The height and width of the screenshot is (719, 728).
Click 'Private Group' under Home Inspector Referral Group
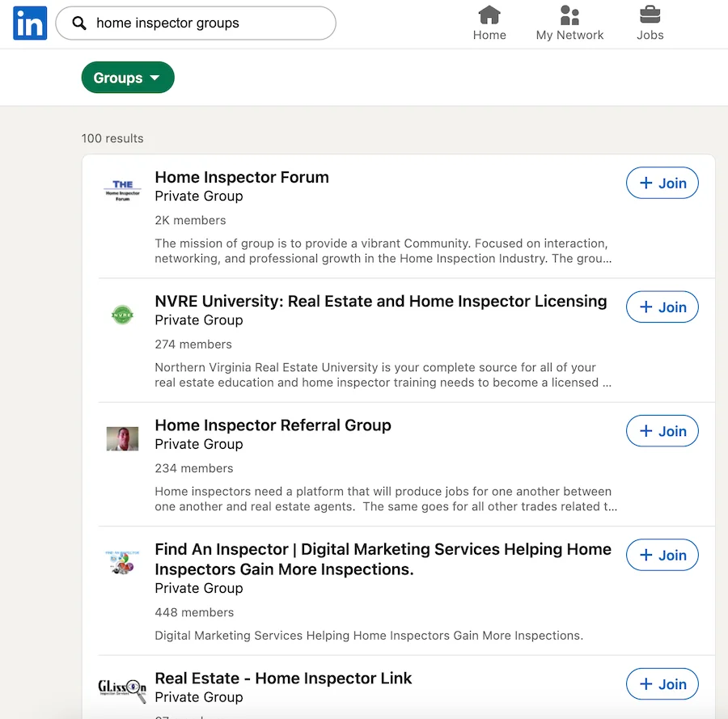click(199, 444)
